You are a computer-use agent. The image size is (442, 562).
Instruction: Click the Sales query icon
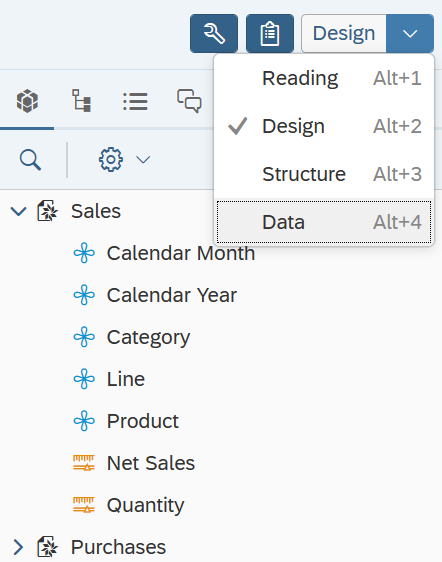point(48,211)
